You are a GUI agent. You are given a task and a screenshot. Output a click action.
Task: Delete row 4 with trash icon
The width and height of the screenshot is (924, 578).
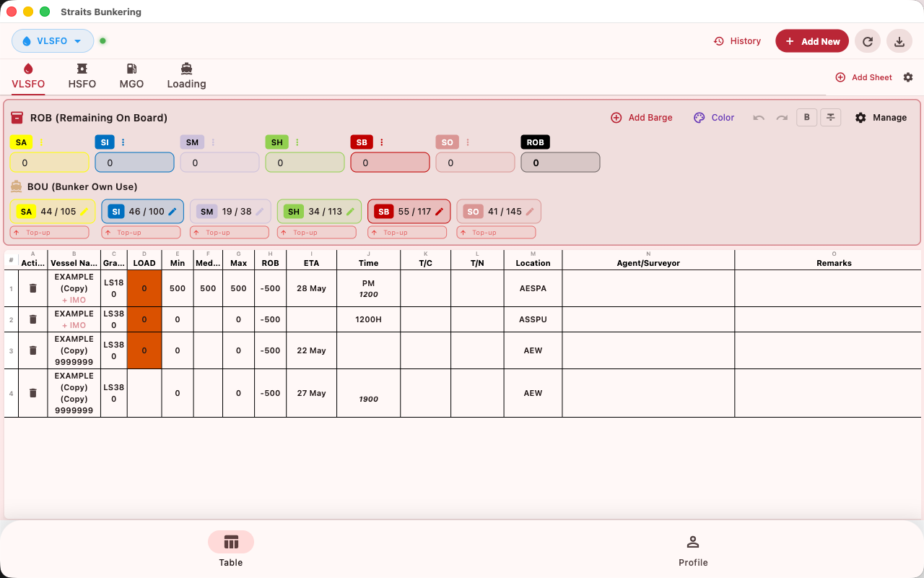pyautogui.click(x=32, y=393)
